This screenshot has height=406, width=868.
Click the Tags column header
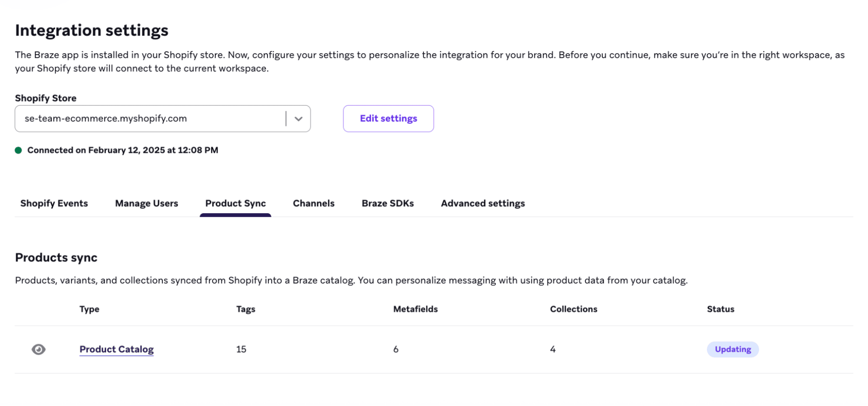point(246,309)
